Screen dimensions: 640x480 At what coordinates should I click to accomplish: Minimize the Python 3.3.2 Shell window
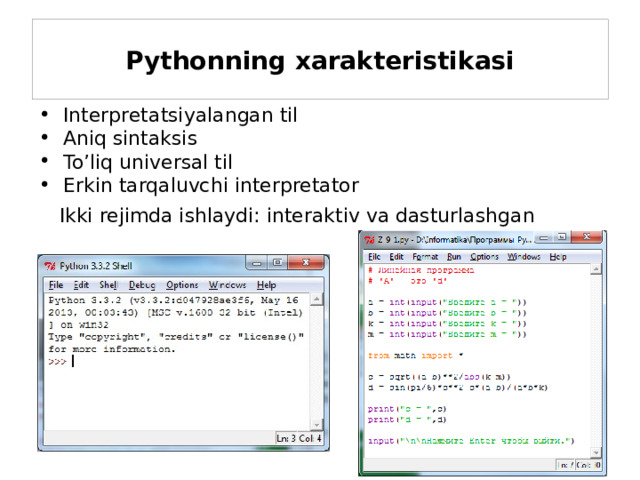point(257,263)
